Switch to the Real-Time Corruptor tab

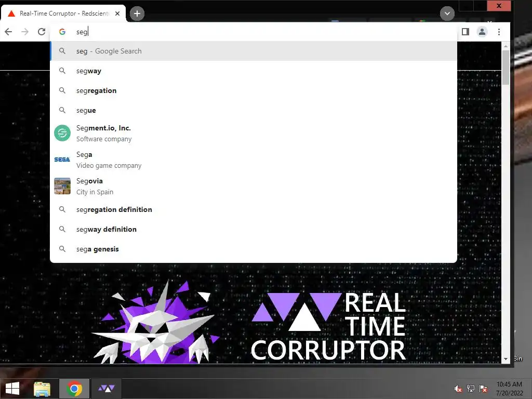pos(63,14)
